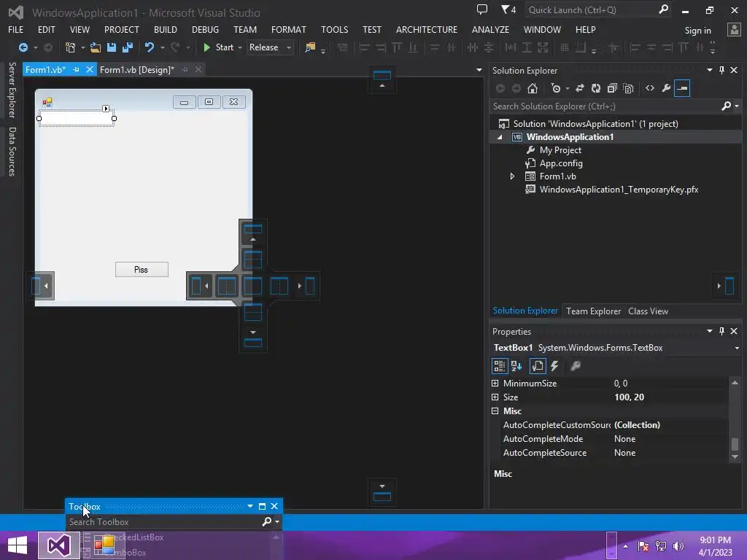Image resolution: width=747 pixels, height=560 pixels.
Task: Click the Navigate Backward toolbar icon
Action: click(x=23, y=47)
